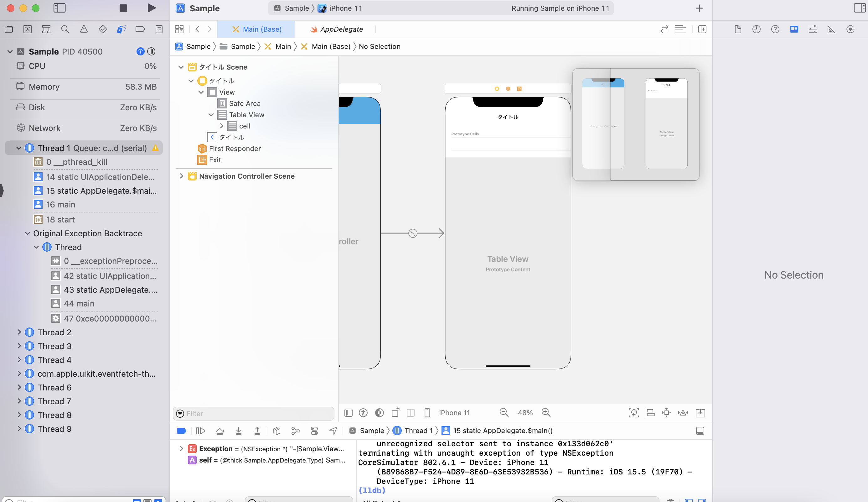Show the Connections inspector
The height and width of the screenshot is (502, 868).
850,29
